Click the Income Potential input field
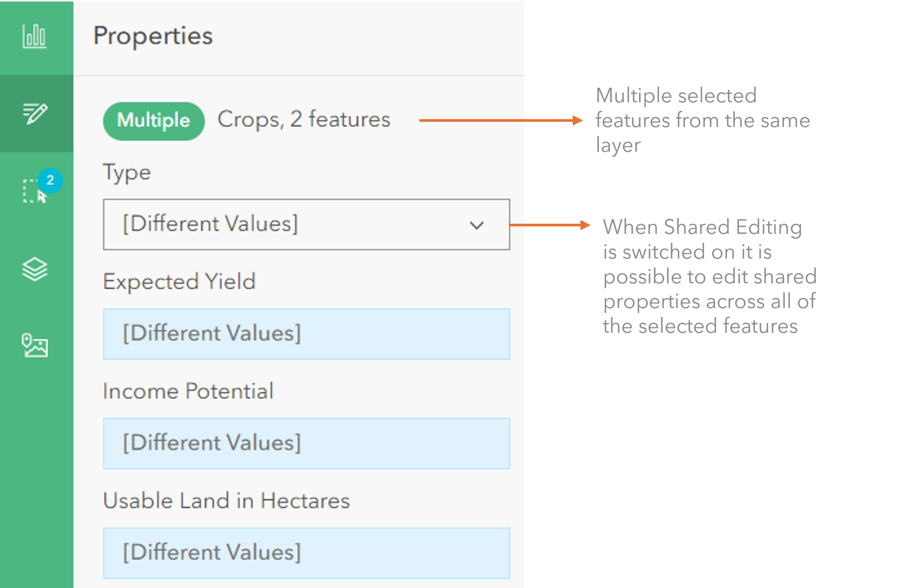 click(x=306, y=443)
